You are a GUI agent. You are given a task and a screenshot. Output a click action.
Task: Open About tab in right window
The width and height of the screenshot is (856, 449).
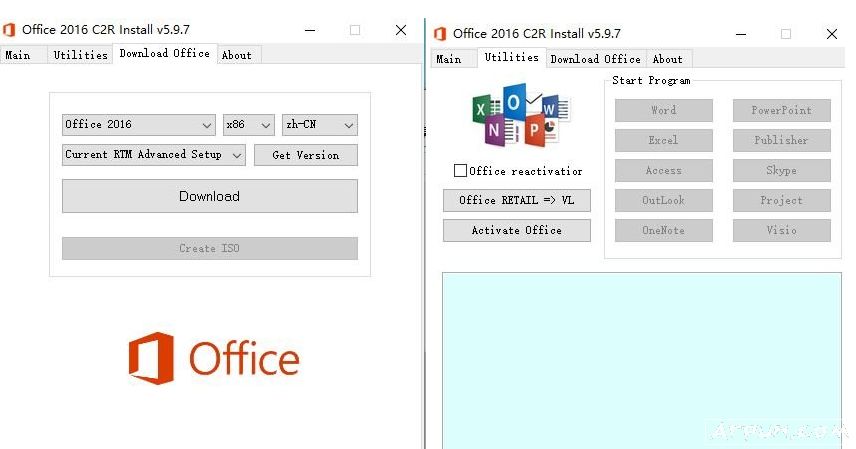click(668, 59)
